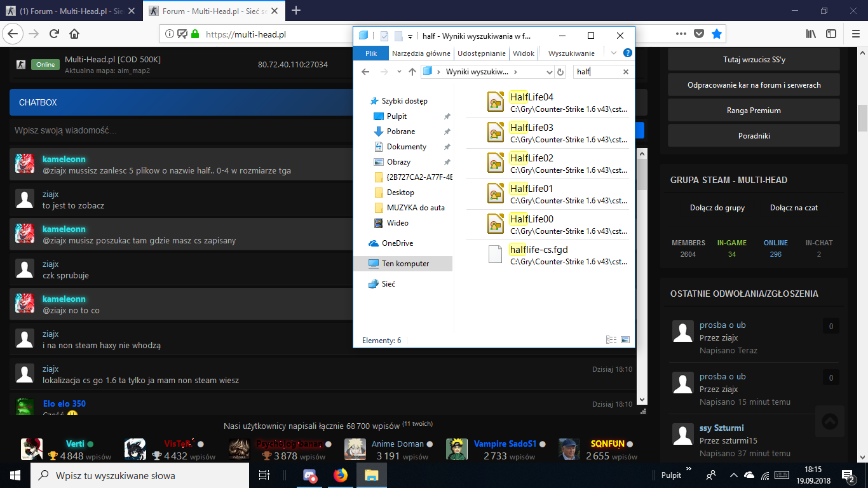Click the Ranga Premium button
The width and height of the screenshot is (868, 488).
[754, 111]
